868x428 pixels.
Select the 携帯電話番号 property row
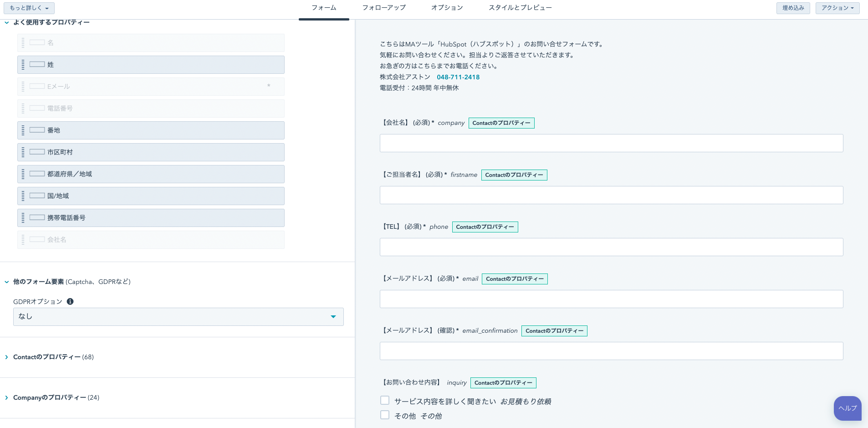pos(151,218)
